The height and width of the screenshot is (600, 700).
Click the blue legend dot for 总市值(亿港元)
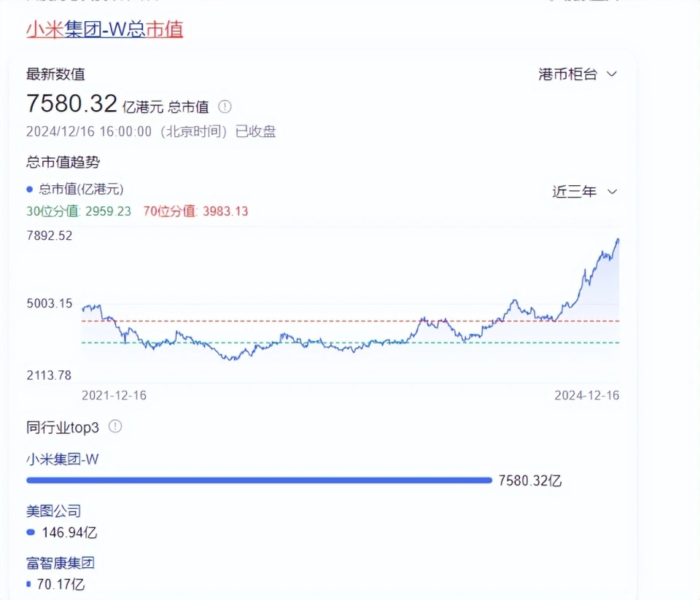click(30, 190)
